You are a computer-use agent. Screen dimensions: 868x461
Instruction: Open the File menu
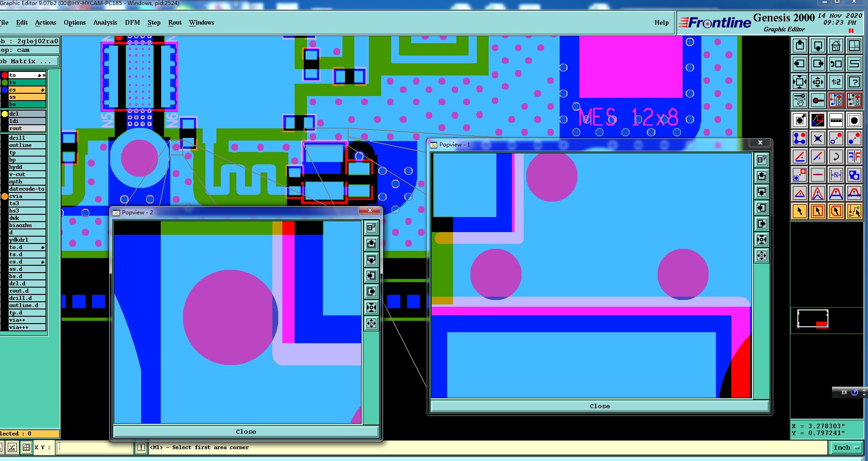pyautogui.click(x=4, y=22)
